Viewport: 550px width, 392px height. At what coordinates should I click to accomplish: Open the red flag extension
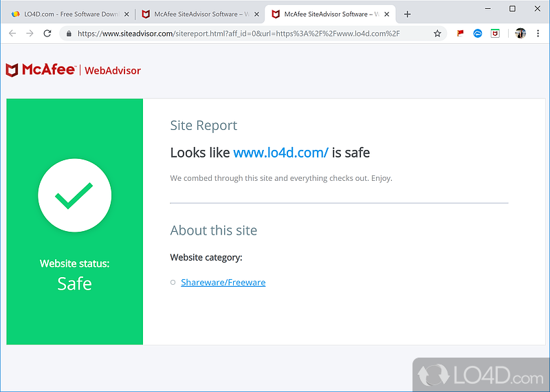[460, 34]
